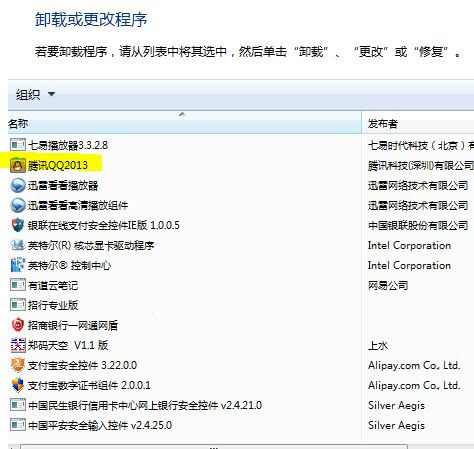Screen dimensions: 474x449
Task: Select 迅雷看看播放器 in the list
Action: [x=63, y=185]
